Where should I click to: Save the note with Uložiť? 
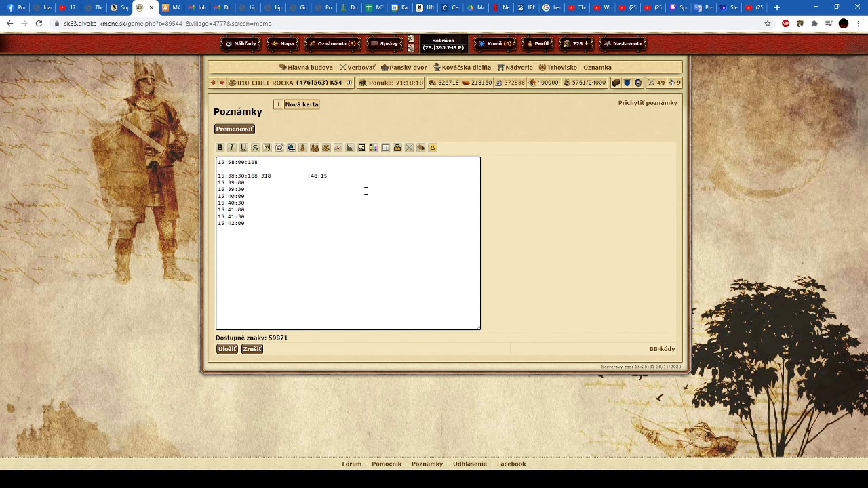[x=227, y=349]
